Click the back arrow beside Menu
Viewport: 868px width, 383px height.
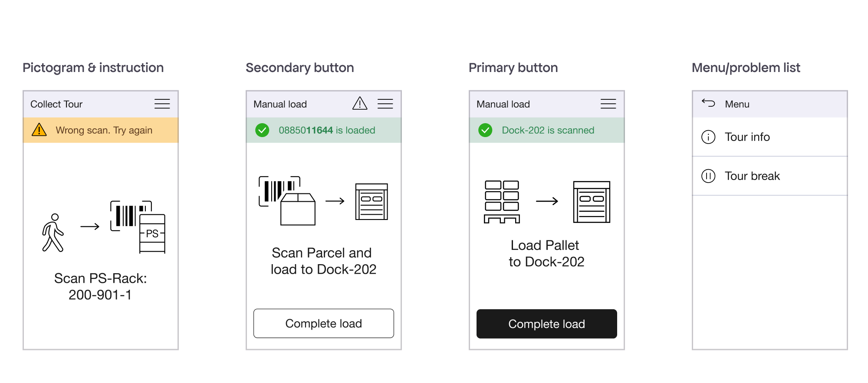pos(708,104)
